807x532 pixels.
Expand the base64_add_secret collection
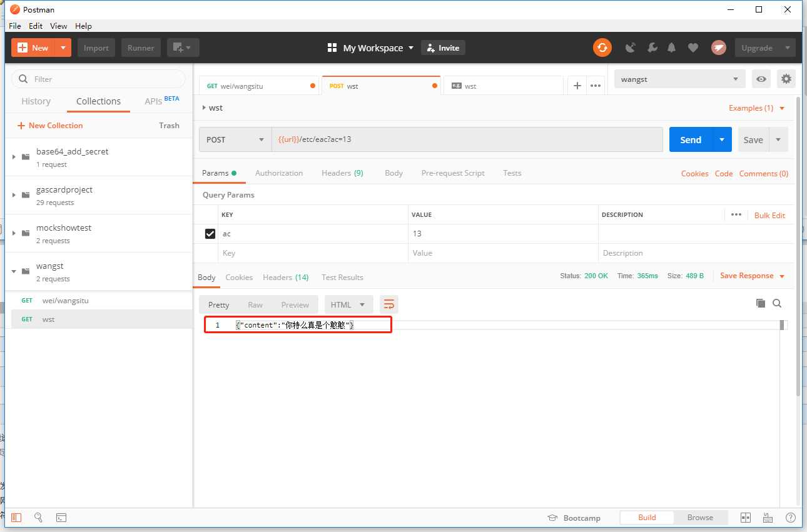coord(14,157)
